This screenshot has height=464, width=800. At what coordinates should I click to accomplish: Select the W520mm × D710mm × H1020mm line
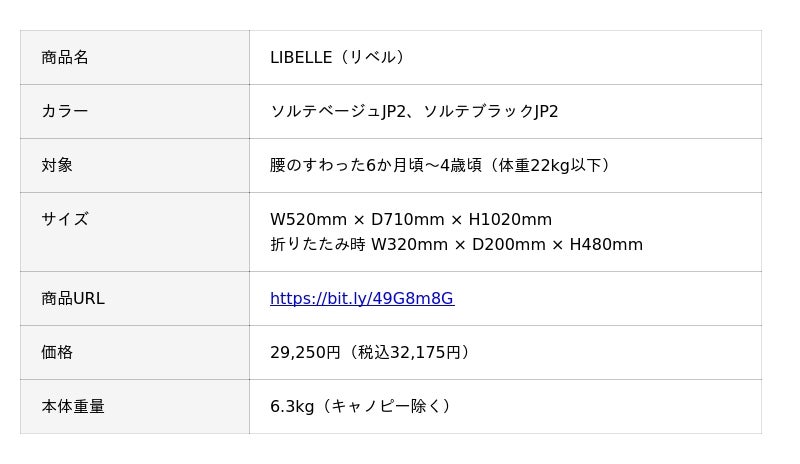click(411, 220)
